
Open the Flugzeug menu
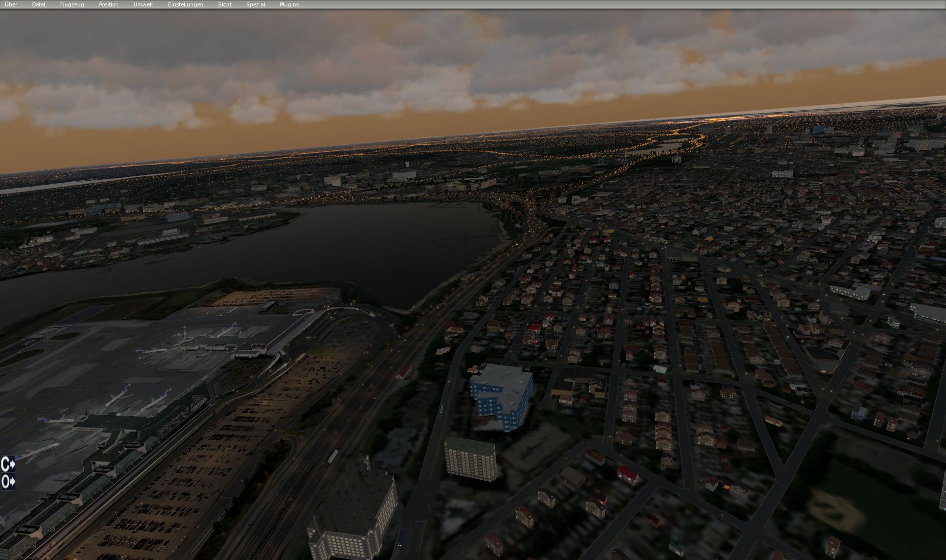72,4
